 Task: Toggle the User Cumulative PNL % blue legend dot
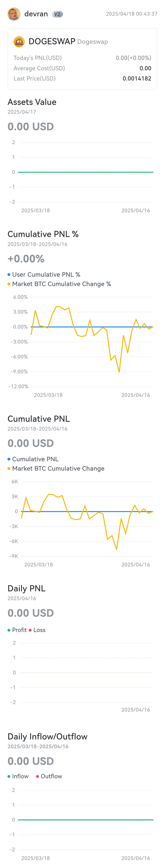[x=9, y=275]
